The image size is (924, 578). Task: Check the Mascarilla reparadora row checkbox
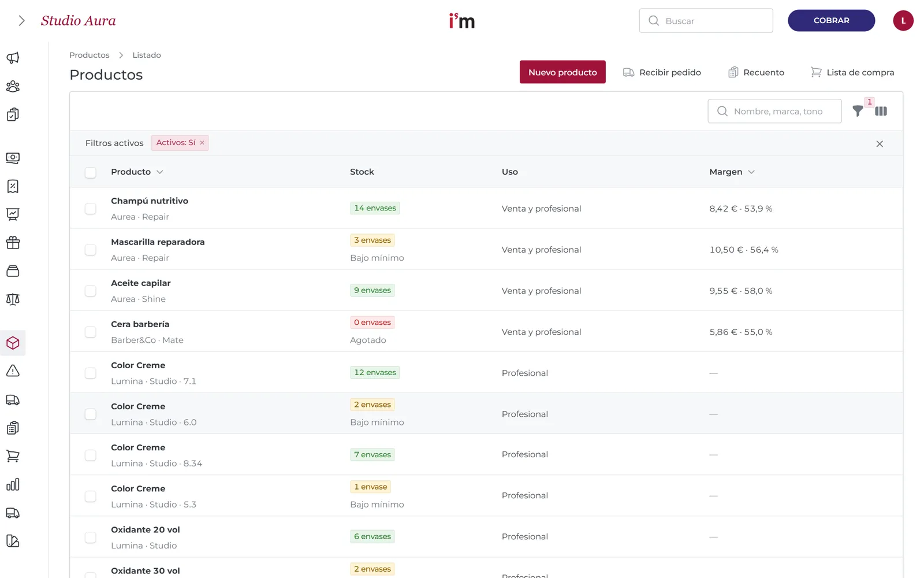(91, 250)
